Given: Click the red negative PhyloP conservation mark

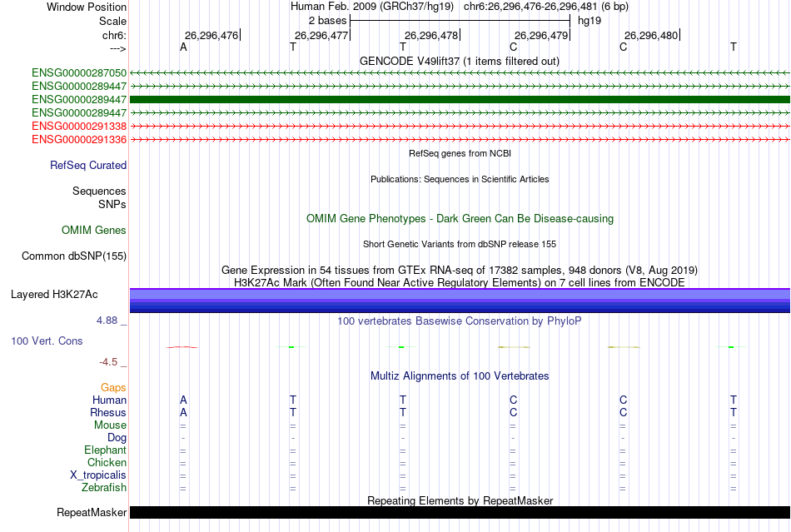Looking at the screenshot, I should coord(182,347).
